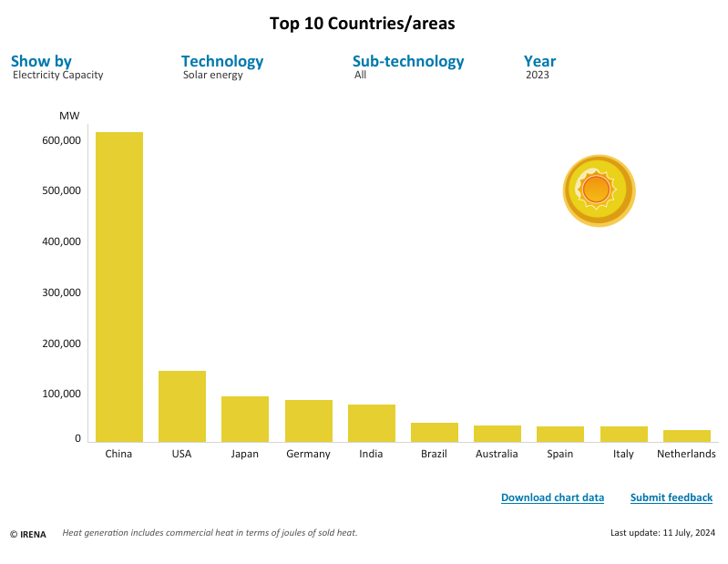The image size is (728, 564).
Task: Select the Netherlands bar
Action: tap(686, 436)
